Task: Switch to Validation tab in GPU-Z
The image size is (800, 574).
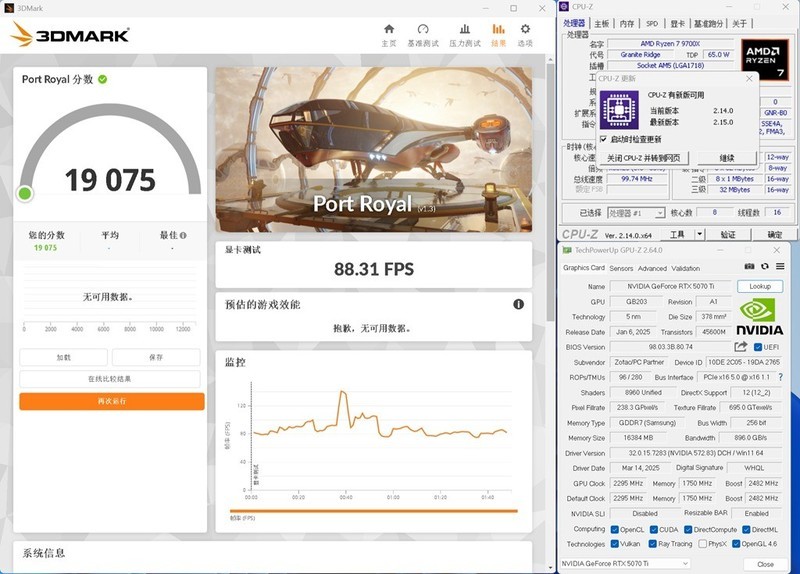Action: 685,268
